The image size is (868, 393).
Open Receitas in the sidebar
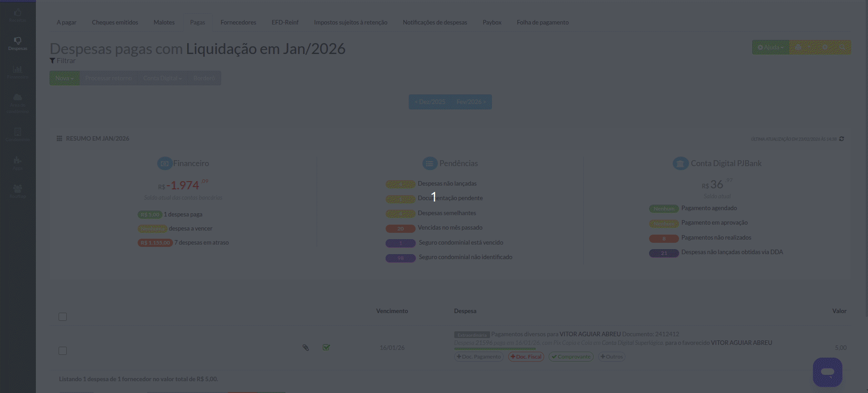pyautogui.click(x=18, y=15)
